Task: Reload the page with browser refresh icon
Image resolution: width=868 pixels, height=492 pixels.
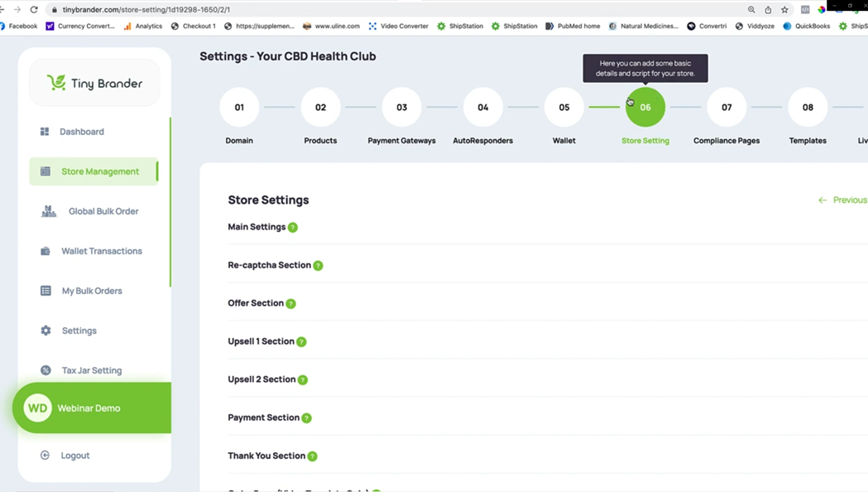Action: [34, 9]
